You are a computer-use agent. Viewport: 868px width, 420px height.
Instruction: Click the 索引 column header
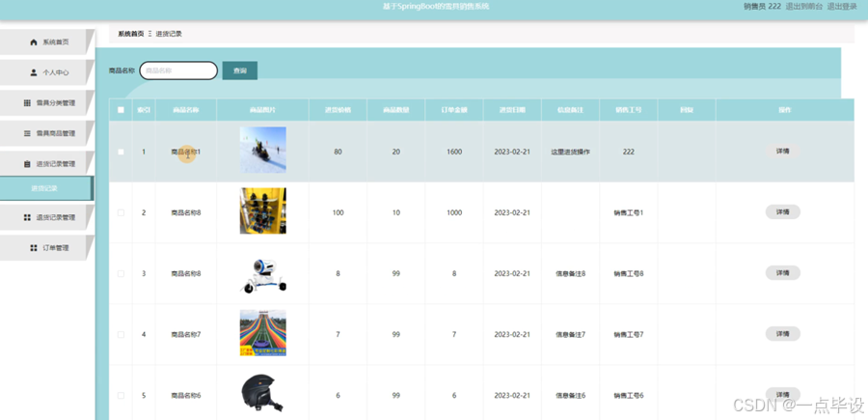tap(144, 110)
